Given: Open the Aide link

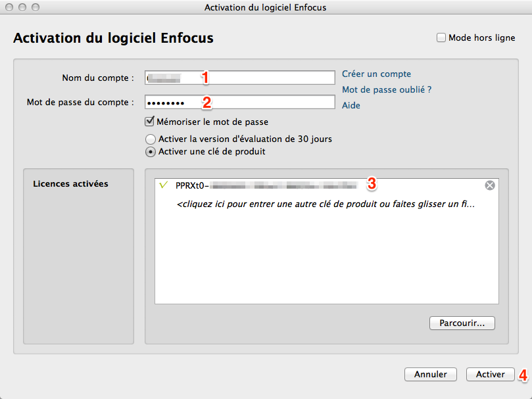Looking at the screenshot, I should pos(351,105).
